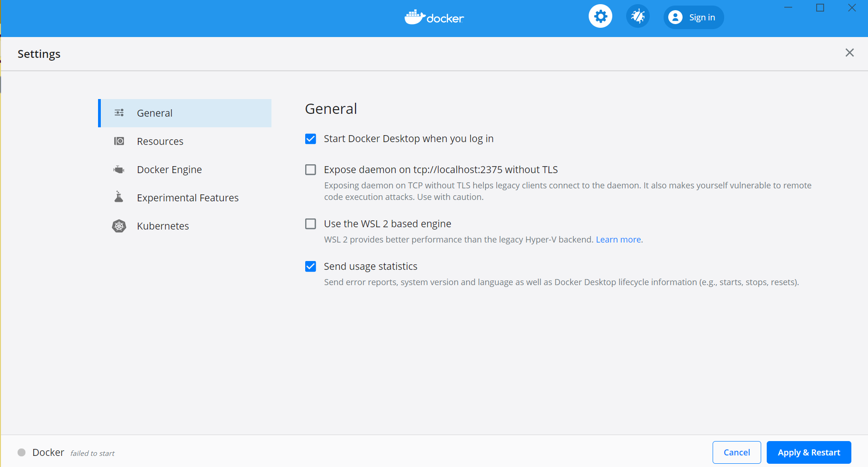868x467 pixels.
Task: Click the Sign in button
Action: pos(693,17)
